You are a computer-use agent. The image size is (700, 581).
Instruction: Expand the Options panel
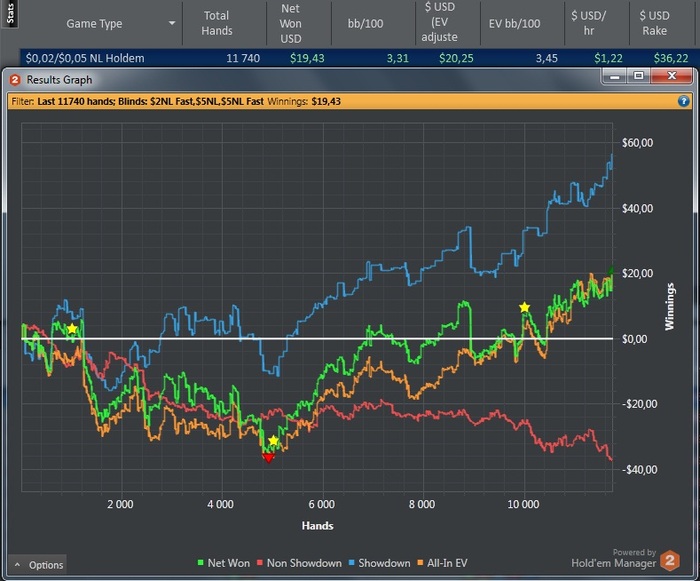tap(38, 565)
